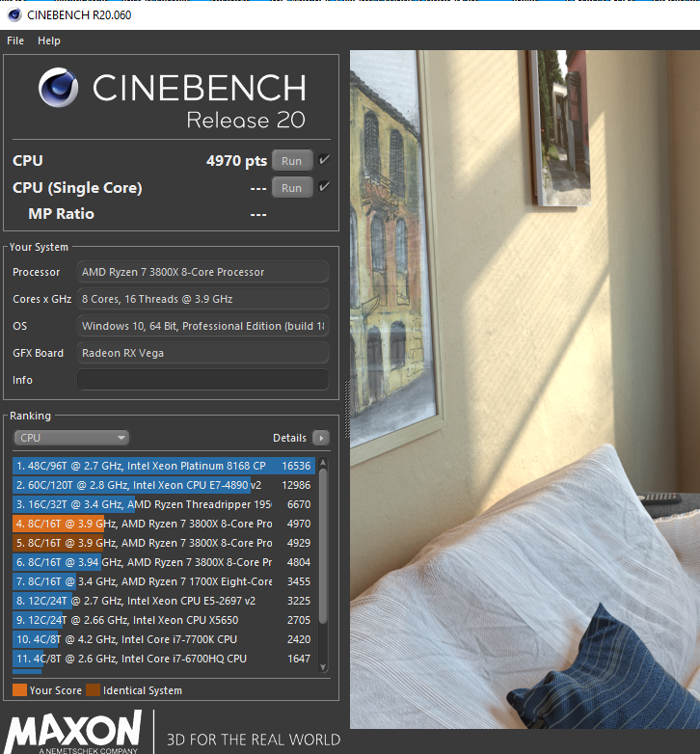Run the CPU (Single Core) benchmark
The image size is (700, 754).
pyautogui.click(x=292, y=188)
